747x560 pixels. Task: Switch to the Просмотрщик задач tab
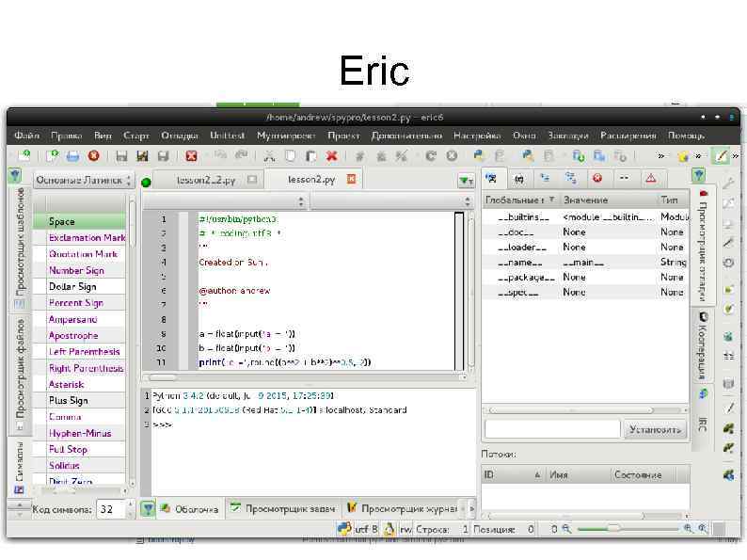tap(283, 509)
